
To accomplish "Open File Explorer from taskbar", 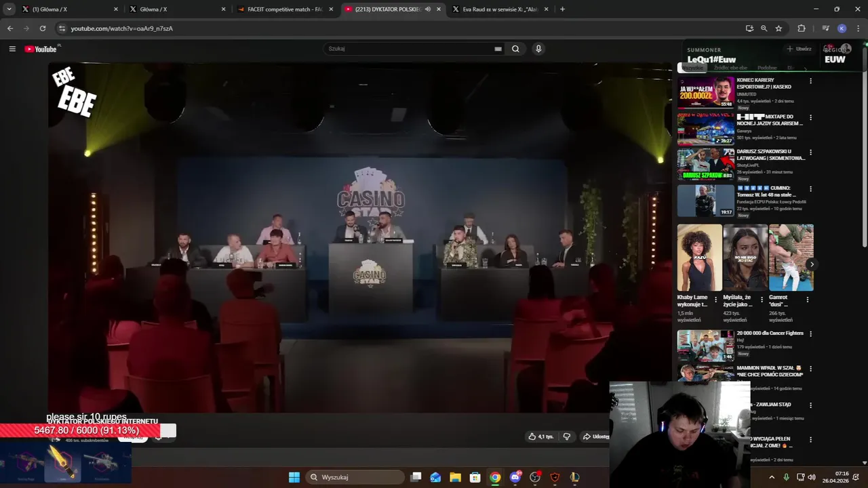I will coord(455,477).
